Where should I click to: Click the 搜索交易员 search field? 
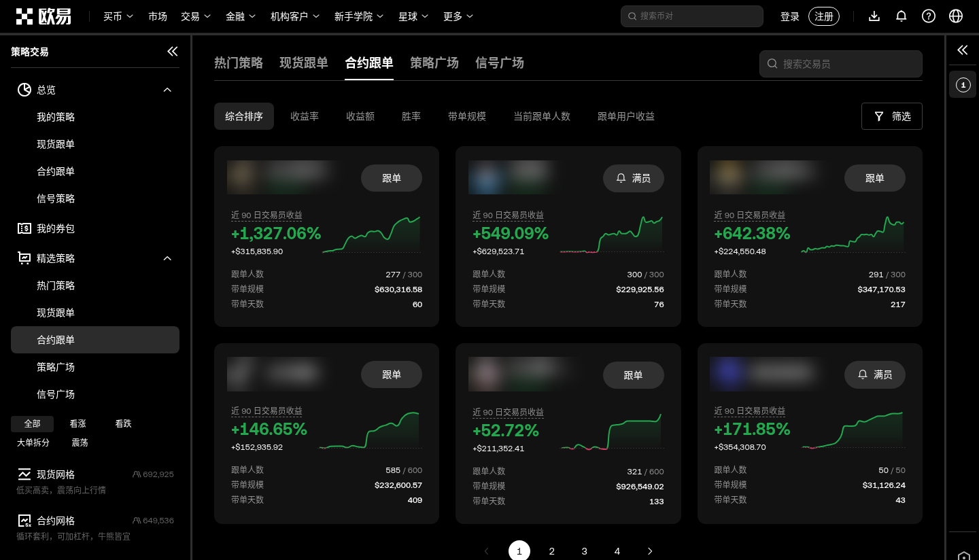click(x=841, y=64)
